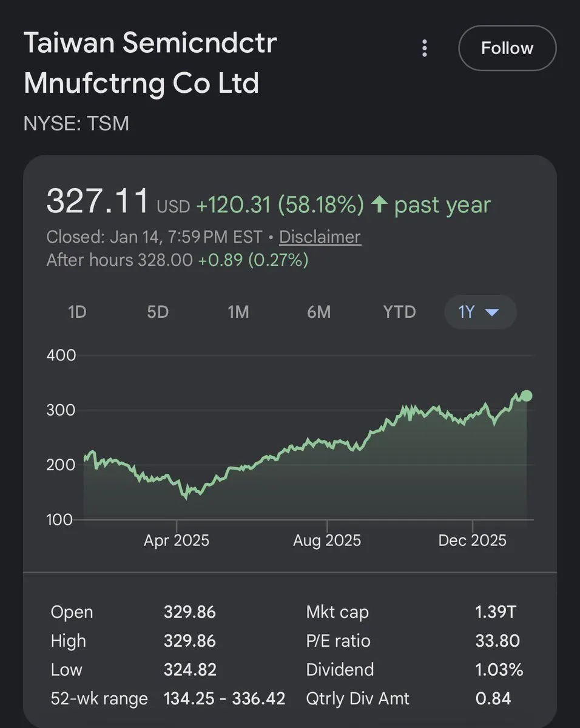Open the Disclaimer link
The image size is (580, 728).
pos(320,237)
